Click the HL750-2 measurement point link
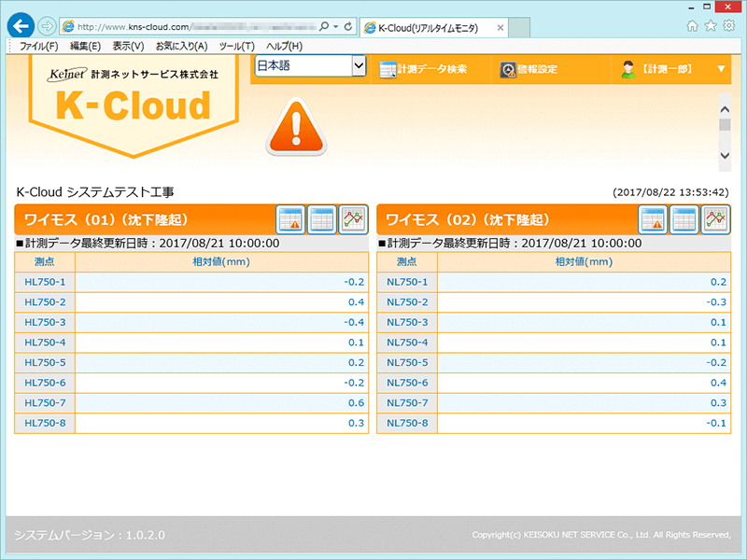747x560 pixels. [x=45, y=301]
